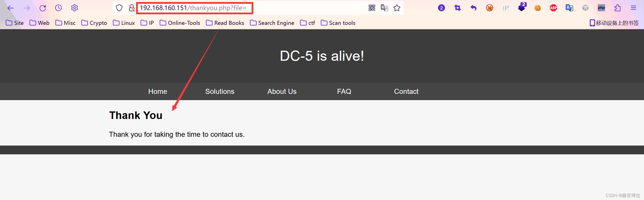Open the QR code generator icon
The image size is (644, 200).
click(372, 8)
